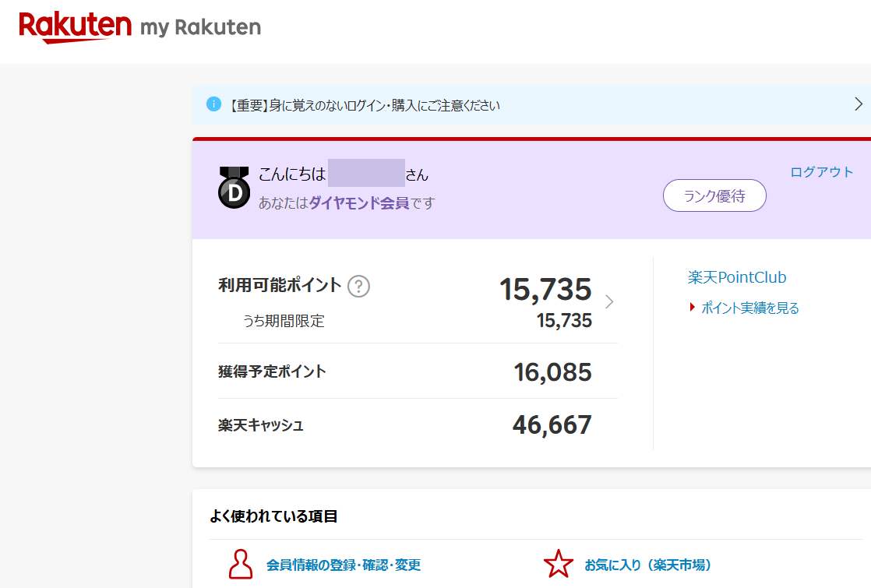Click the Rakuten logo

point(75,26)
